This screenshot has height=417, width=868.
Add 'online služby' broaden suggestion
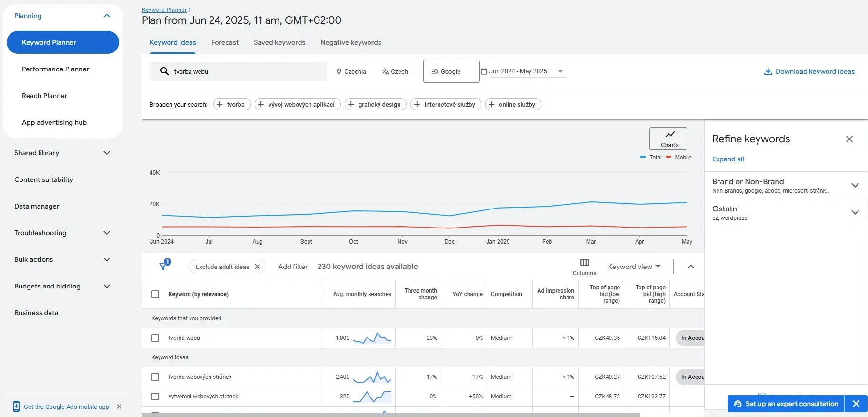(513, 104)
